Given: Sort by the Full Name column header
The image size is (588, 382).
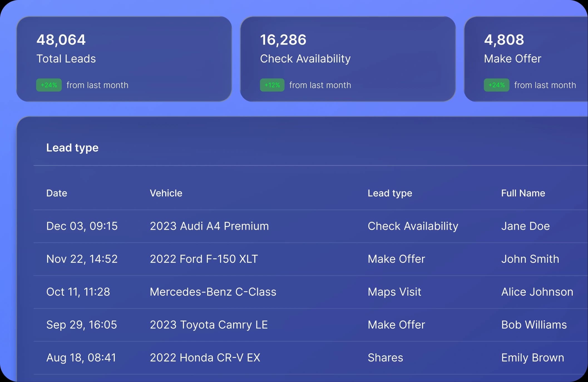Looking at the screenshot, I should pos(523,193).
